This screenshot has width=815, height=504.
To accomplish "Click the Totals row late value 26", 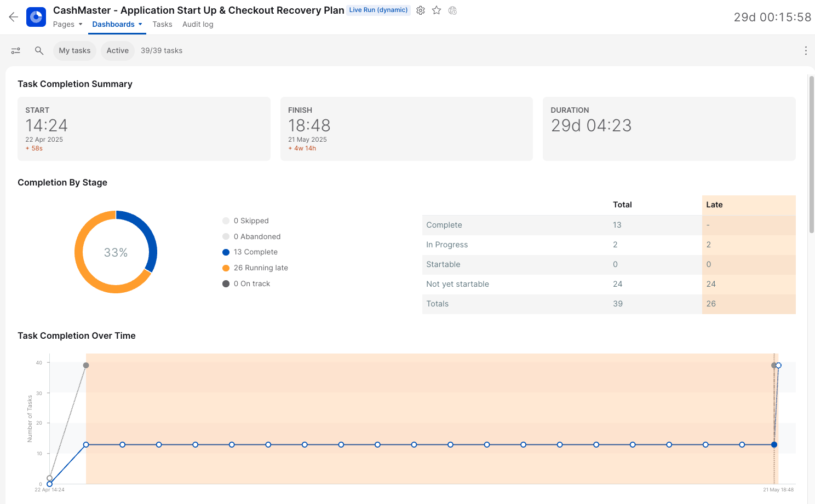I will [x=711, y=304].
